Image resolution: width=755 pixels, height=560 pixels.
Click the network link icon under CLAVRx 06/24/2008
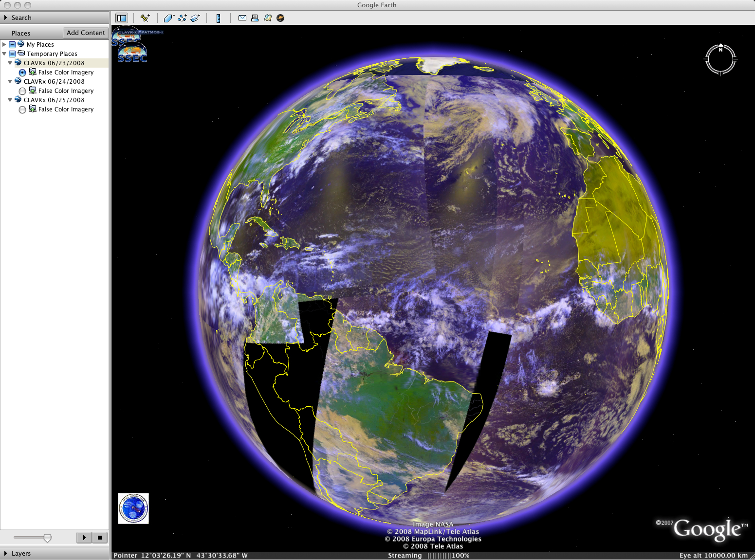pos(33,90)
